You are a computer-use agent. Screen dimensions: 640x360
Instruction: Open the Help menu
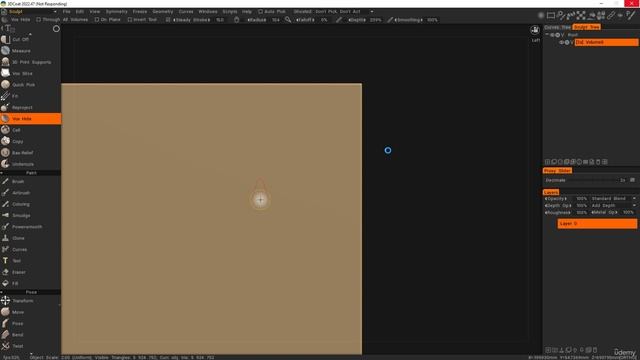tap(247, 11)
